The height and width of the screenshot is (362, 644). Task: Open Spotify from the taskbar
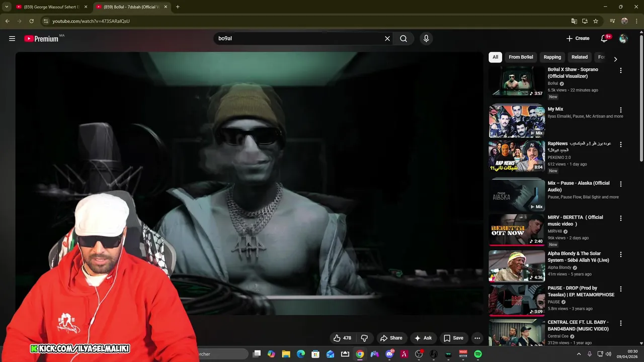(478, 354)
